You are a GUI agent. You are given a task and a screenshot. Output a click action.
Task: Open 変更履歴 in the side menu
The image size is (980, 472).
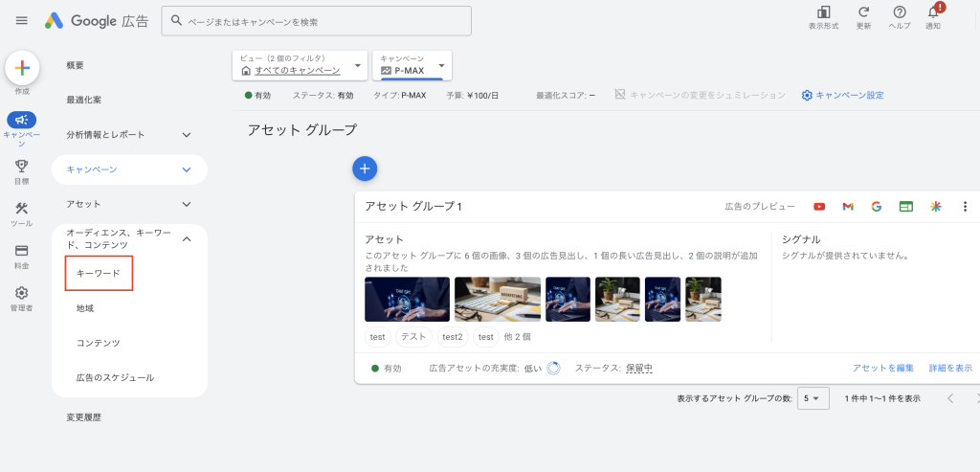83,417
